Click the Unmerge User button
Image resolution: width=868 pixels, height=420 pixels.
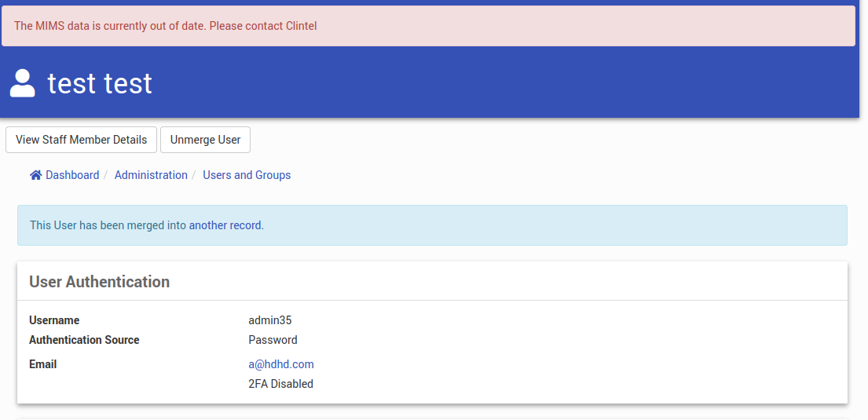(205, 140)
